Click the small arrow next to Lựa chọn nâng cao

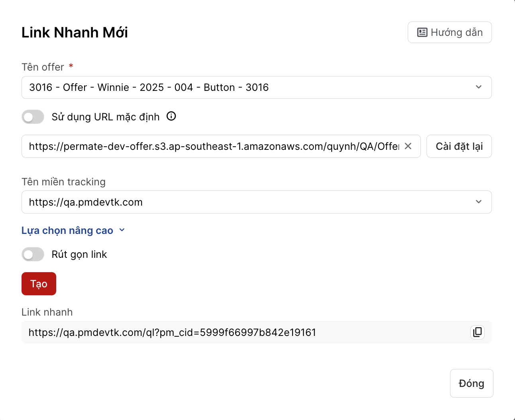pyautogui.click(x=122, y=230)
